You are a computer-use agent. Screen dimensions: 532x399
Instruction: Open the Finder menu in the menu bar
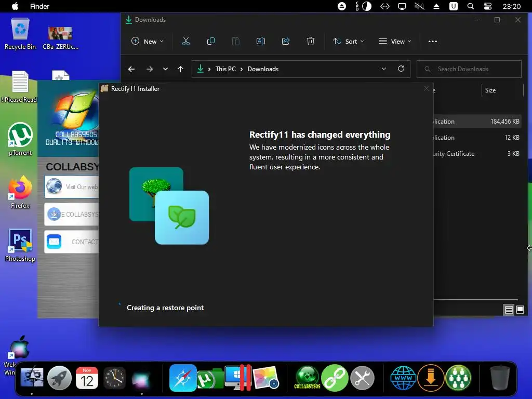pyautogui.click(x=39, y=6)
